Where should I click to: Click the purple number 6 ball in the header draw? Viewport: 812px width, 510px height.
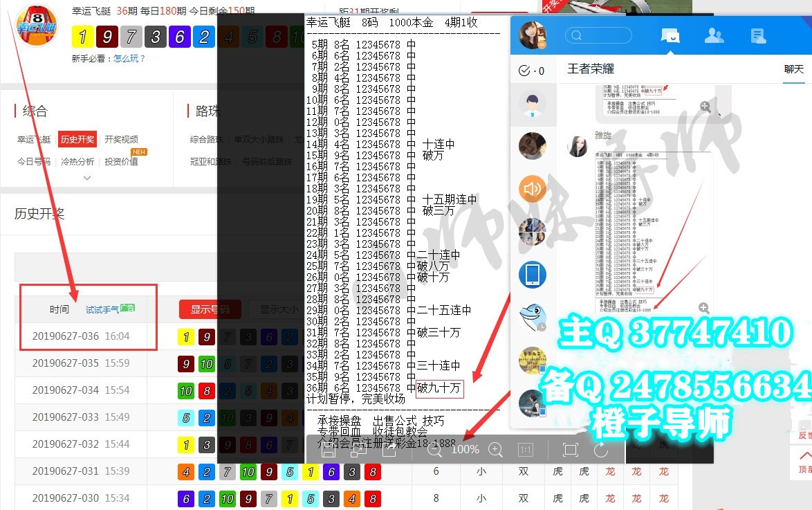[180, 37]
